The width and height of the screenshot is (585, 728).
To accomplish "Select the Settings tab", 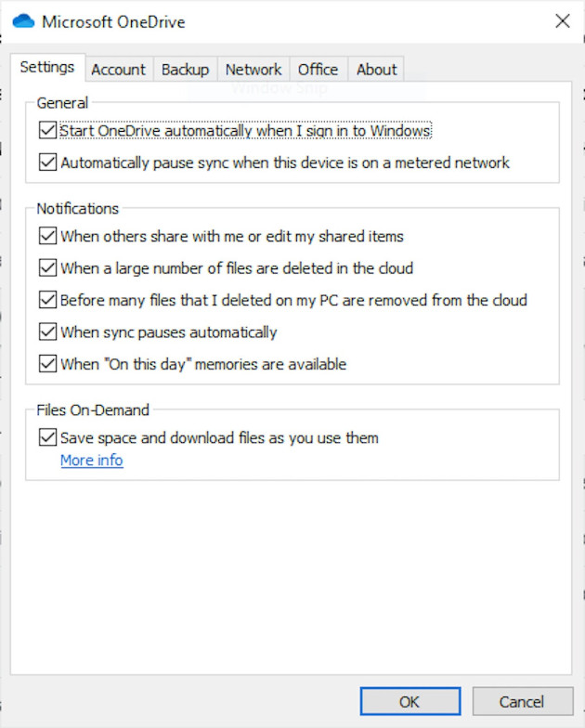I will [47, 68].
